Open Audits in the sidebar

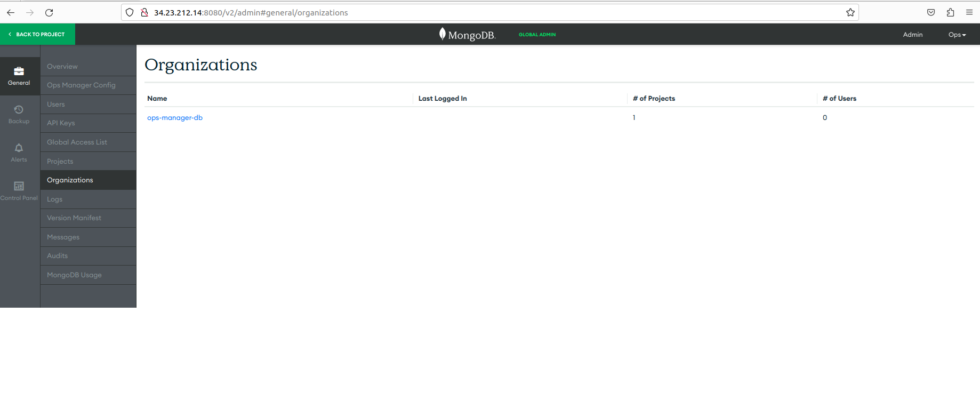coord(89,256)
